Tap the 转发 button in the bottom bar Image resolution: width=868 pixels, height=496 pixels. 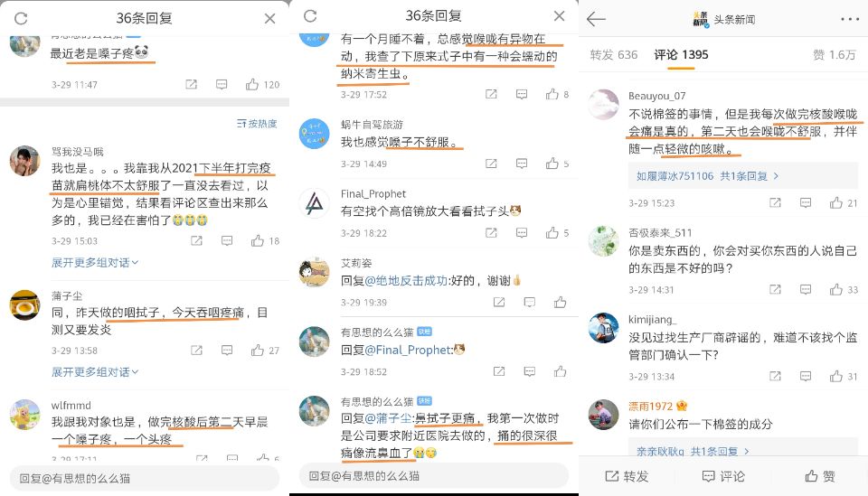pyautogui.click(x=627, y=476)
